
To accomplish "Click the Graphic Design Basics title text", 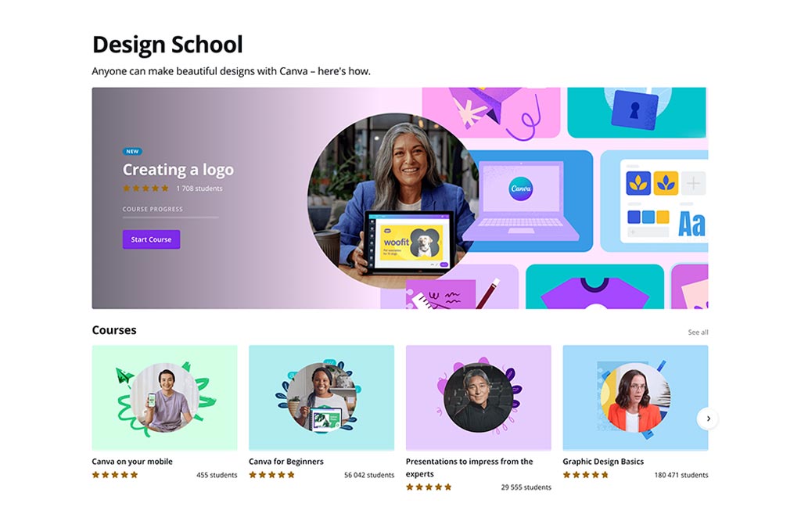I will (x=603, y=462).
